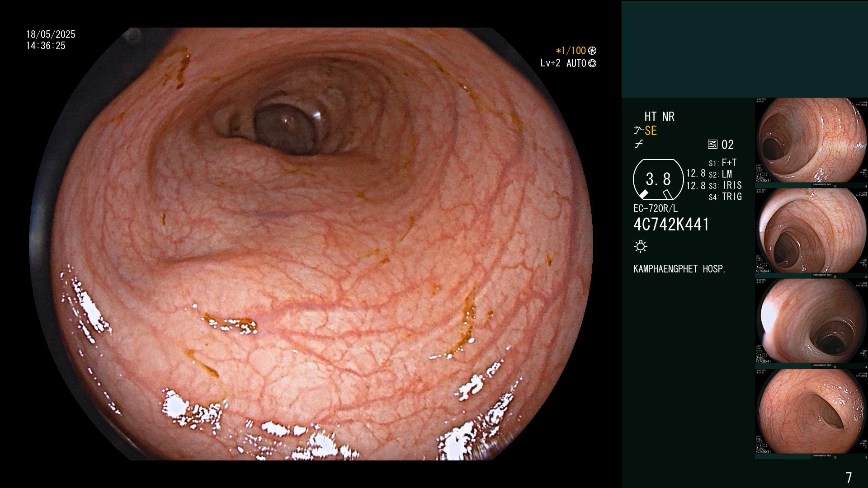Screen dimensions: 868x488
Task: Click the S4: TRIG switch assignment
Action: tap(725, 197)
